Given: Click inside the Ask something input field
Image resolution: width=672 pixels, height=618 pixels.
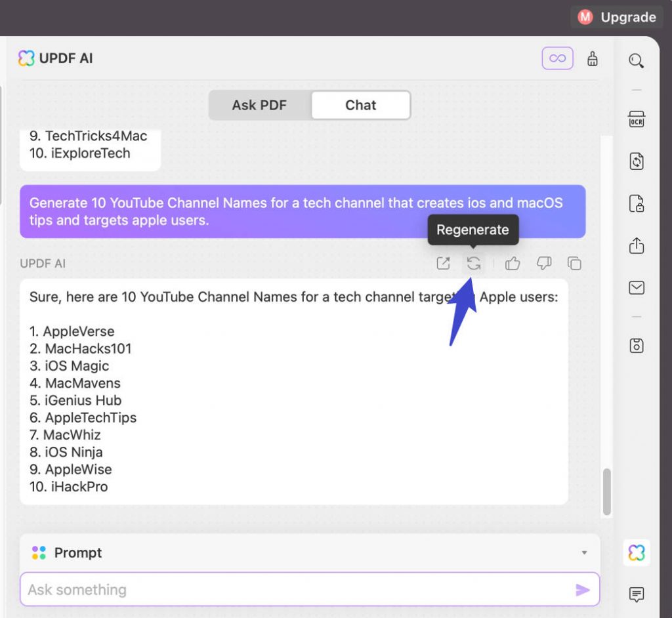Looking at the screenshot, I should pos(262,589).
